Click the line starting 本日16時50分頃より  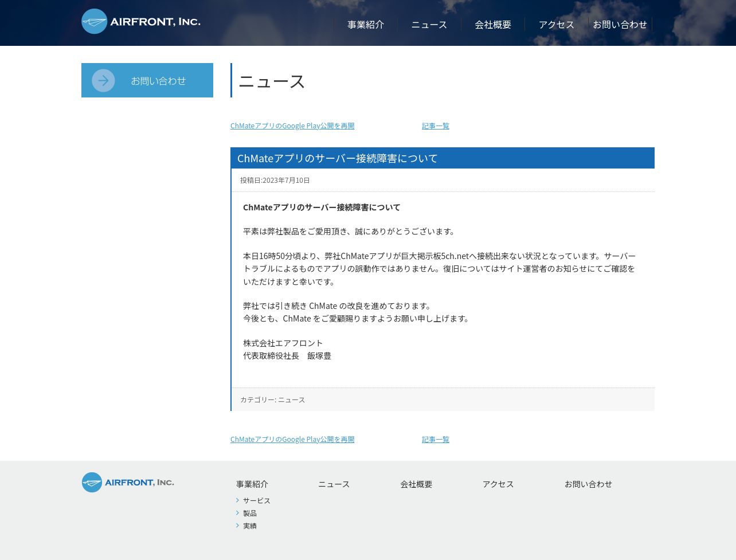point(440,256)
